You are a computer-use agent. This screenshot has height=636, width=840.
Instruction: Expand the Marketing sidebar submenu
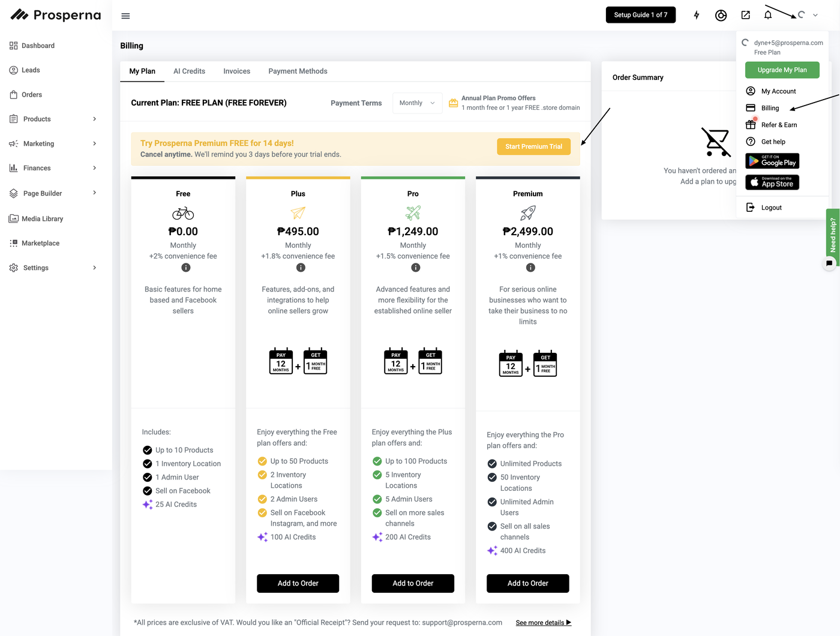94,143
